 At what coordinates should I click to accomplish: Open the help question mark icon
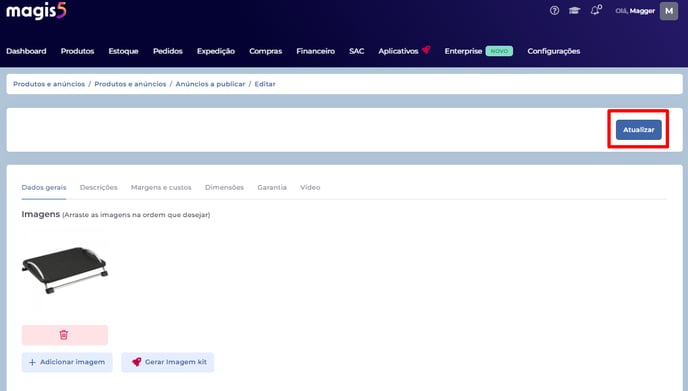click(554, 11)
